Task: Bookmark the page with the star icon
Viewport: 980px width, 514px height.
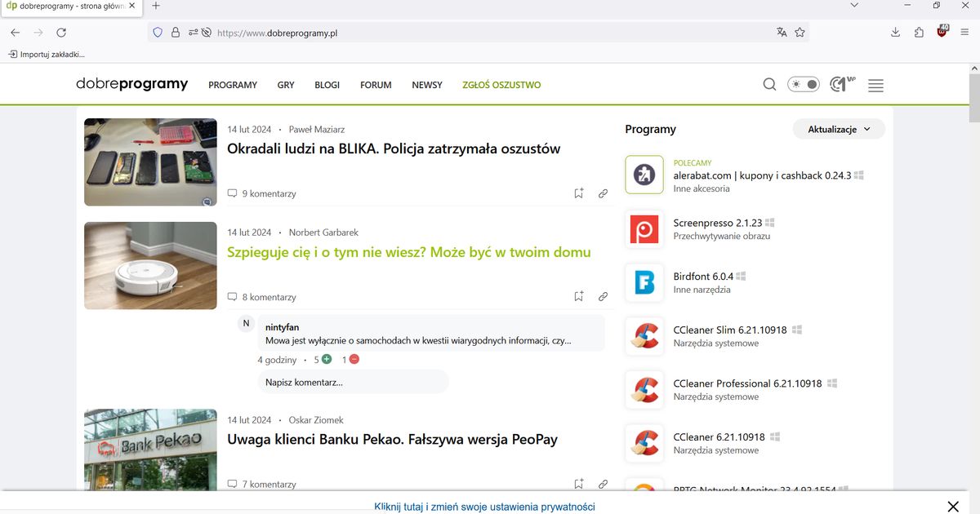Action: 800,32
